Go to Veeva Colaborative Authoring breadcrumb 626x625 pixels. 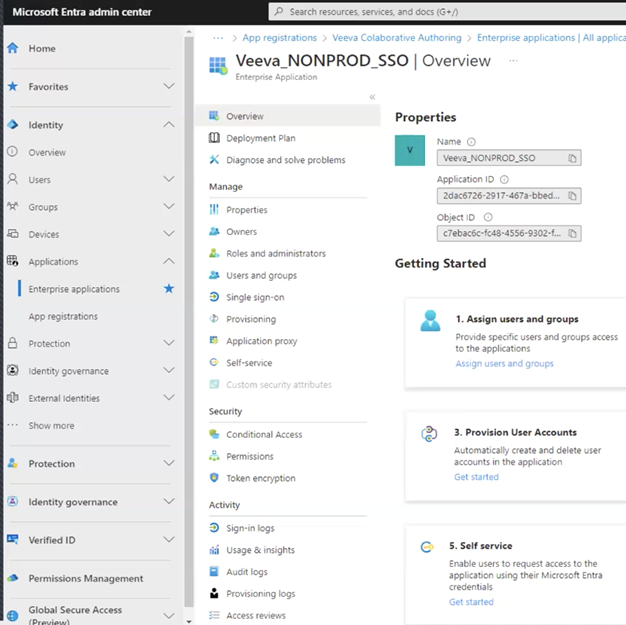[397, 38]
